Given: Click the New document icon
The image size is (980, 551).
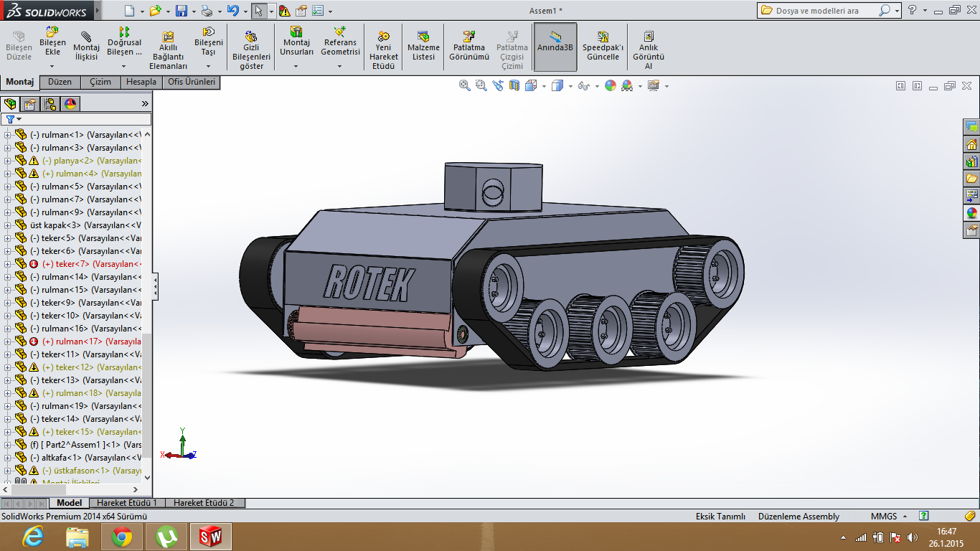Looking at the screenshot, I should (x=128, y=11).
